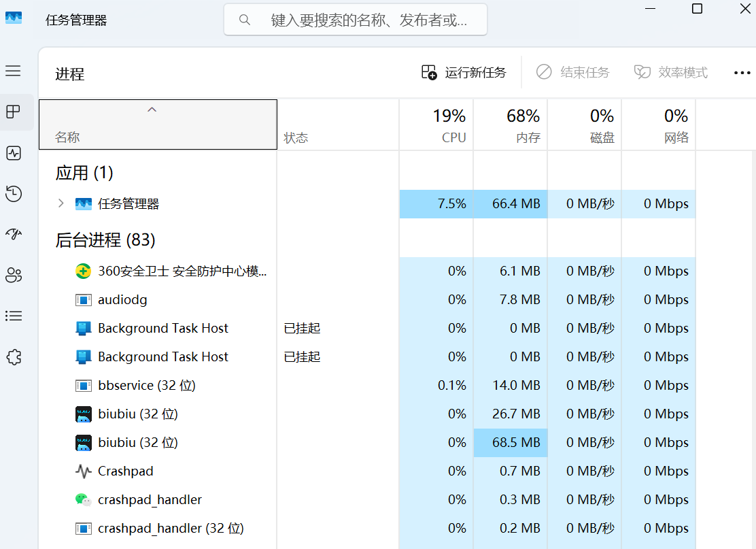Sort processes by 内存 column
This screenshot has width=756, height=549.
[x=511, y=124]
